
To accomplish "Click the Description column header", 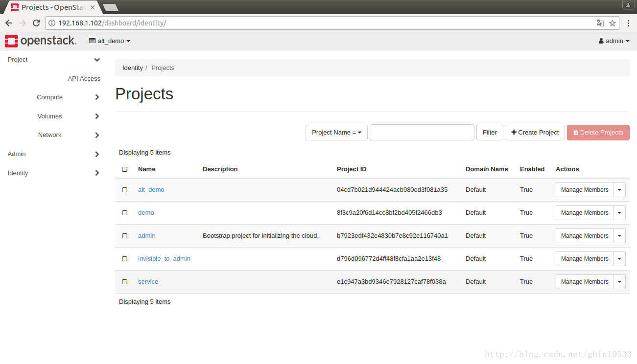I will 220,169.
